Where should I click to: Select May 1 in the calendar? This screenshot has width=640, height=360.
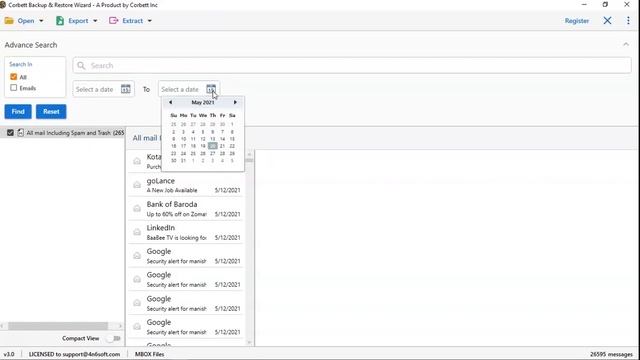(x=232, y=124)
